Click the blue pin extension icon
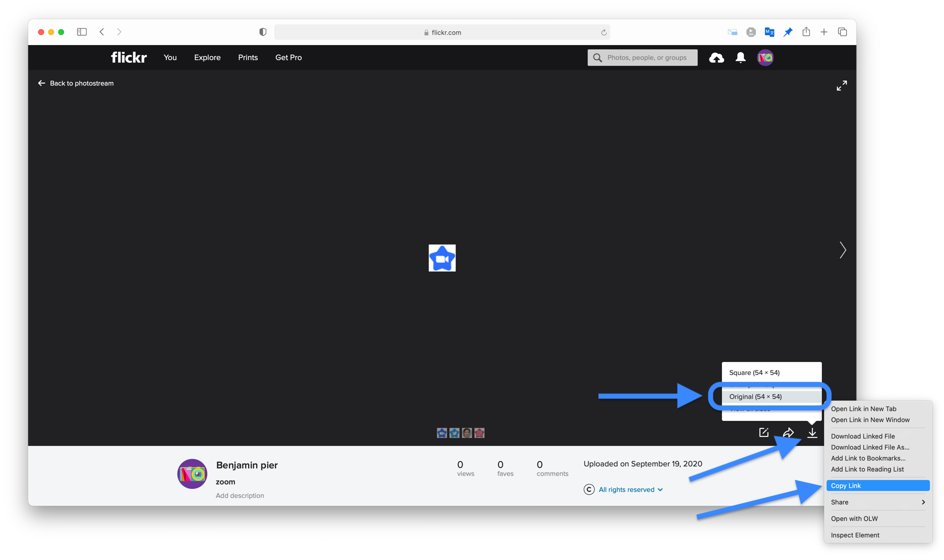The image size is (944, 560). [787, 32]
